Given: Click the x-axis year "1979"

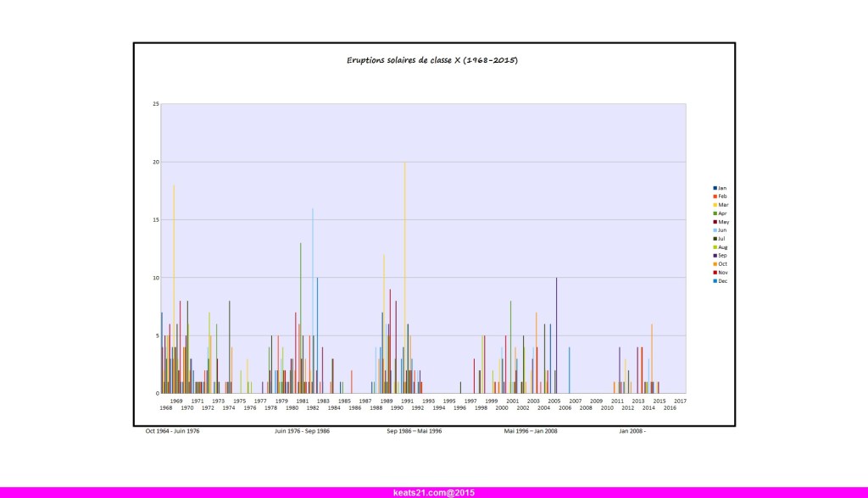Looking at the screenshot, I should 281,401.
